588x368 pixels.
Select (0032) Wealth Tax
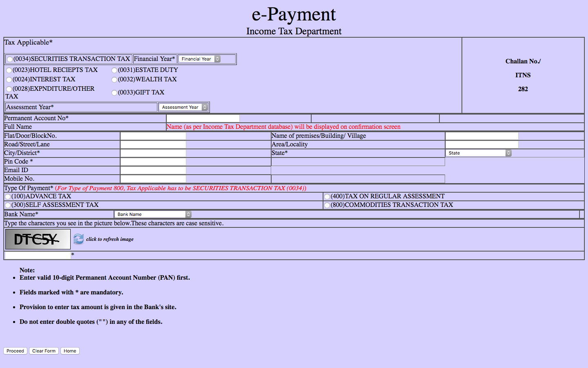(x=114, y=79)
